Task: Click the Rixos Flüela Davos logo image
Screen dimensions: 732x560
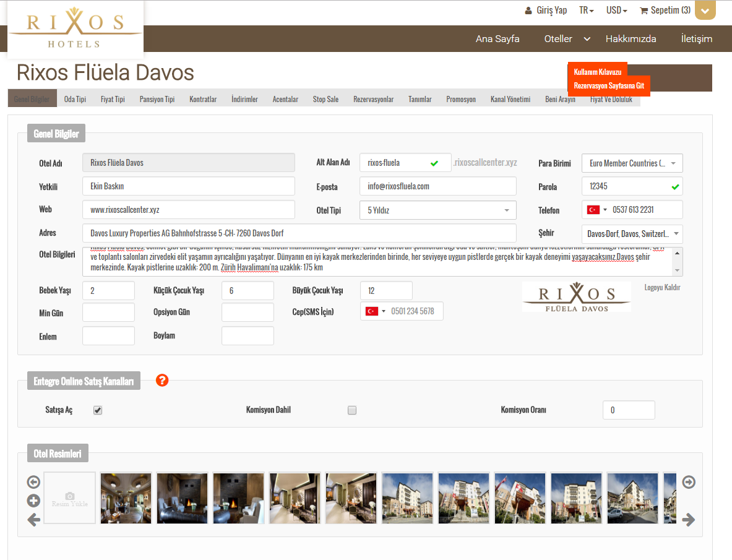Action: (577, 297)
